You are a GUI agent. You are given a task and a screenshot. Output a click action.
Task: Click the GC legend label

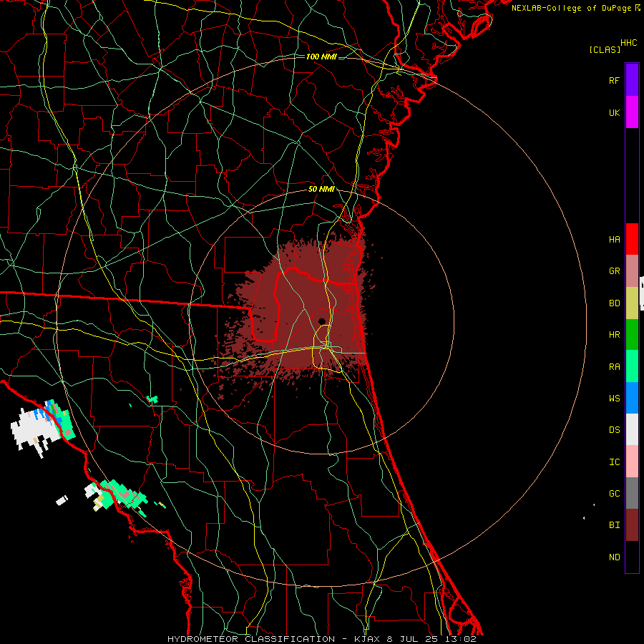tap(615, 494)
